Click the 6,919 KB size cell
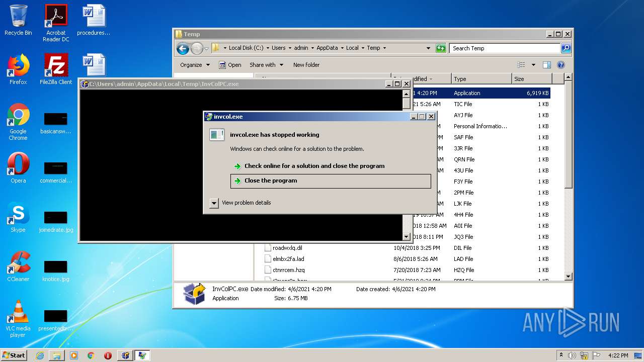The height and width of the screenshot is (362, 644). point(537,93)
